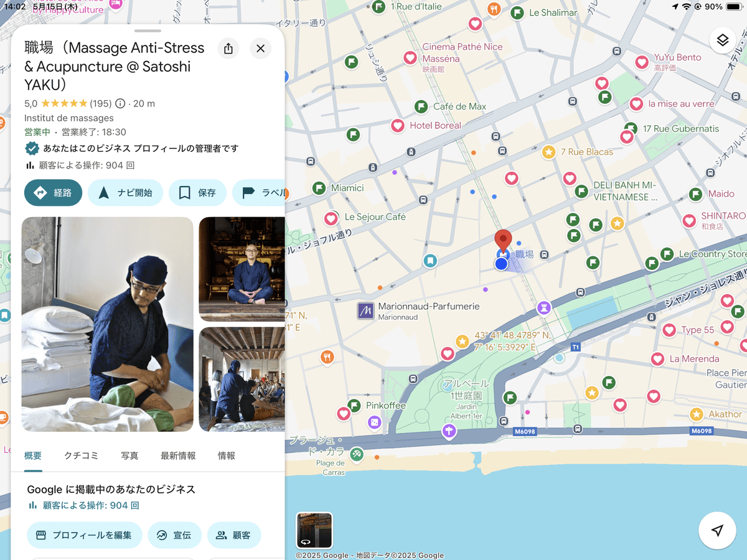This screenshot has width=747, height=560.
Task: Tap the Le Country Store flag marker
Action: click(x=667, y=254)
